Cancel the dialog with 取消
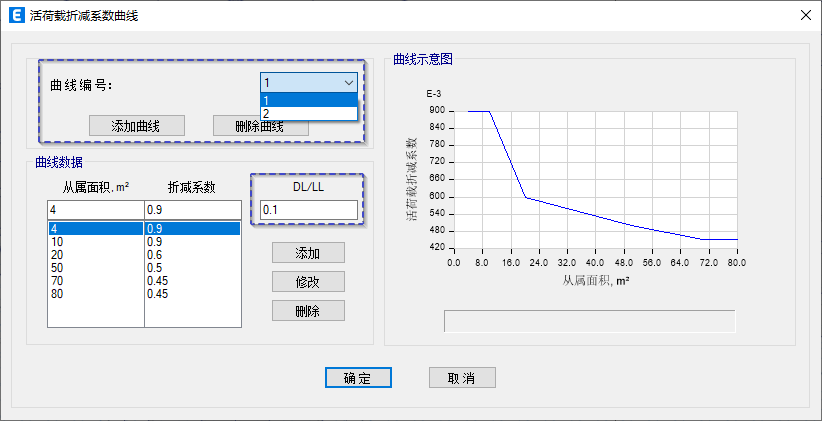 461,378
